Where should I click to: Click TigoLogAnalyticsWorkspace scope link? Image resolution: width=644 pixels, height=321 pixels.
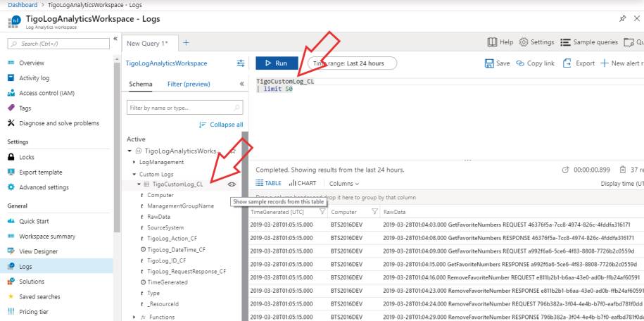pos(167,63)
